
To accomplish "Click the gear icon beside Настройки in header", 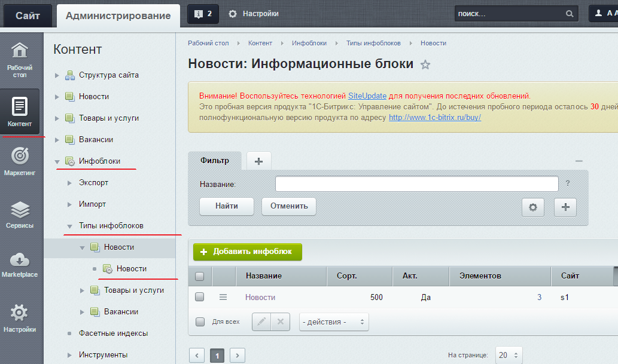I will [233, 14].
